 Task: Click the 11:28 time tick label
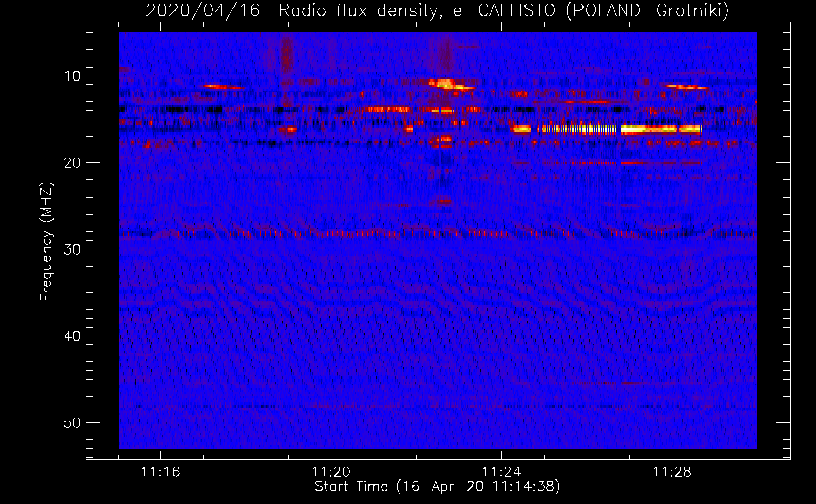pyautogui.click(x=672, y=472)
